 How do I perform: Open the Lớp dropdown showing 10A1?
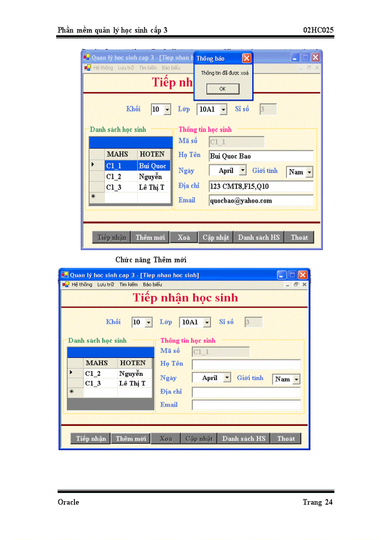coord(207,322)
